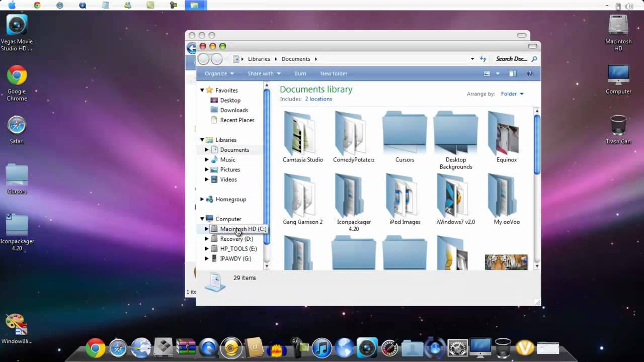Expand the Homegroup node
Viewport: 644px width, 362px height.
pos(202,199)
